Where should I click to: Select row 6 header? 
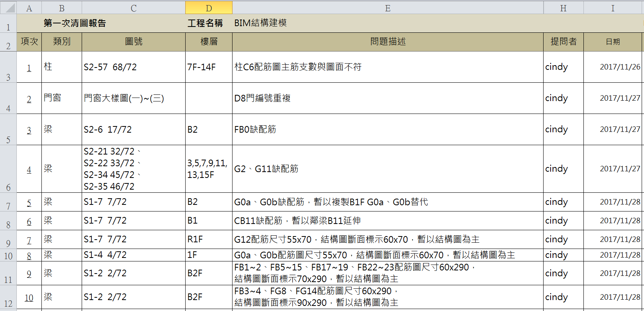8,169
